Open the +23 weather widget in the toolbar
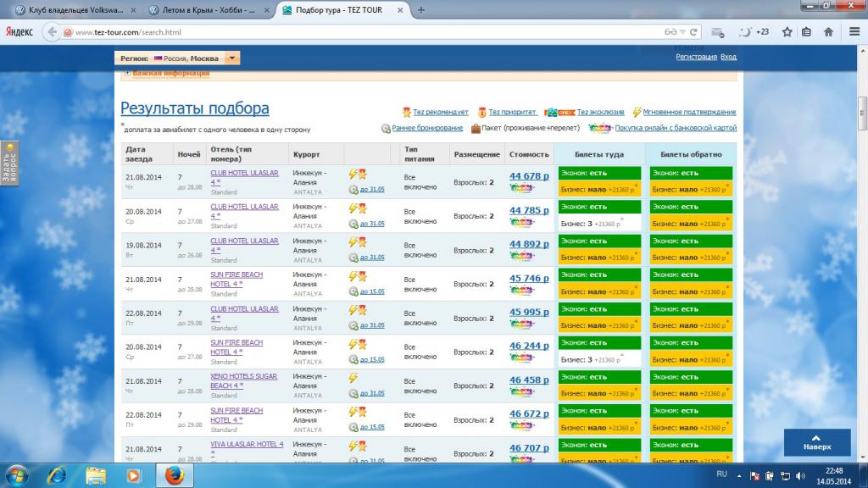 click(x=754, y=32)
